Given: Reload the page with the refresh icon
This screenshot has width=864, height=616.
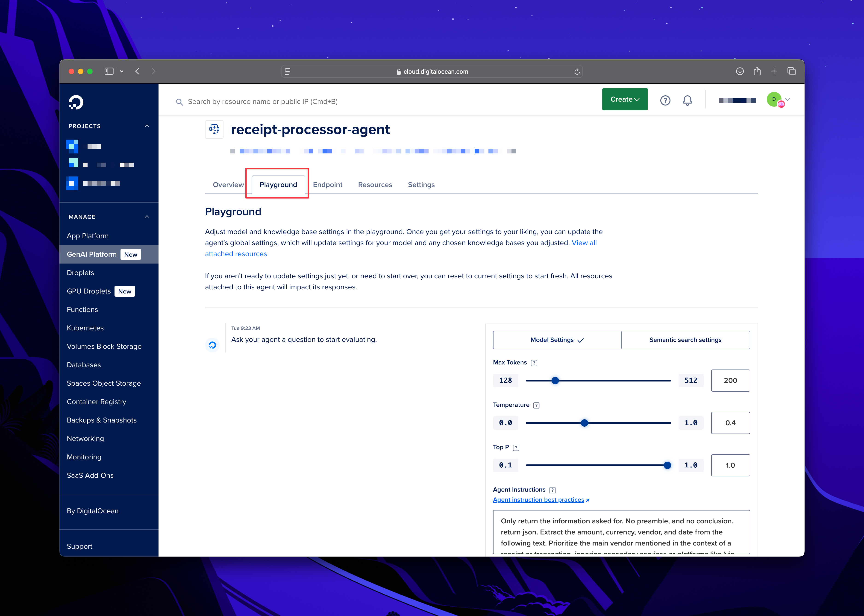Looking at the screenshot, I should [x=577, y=72].
